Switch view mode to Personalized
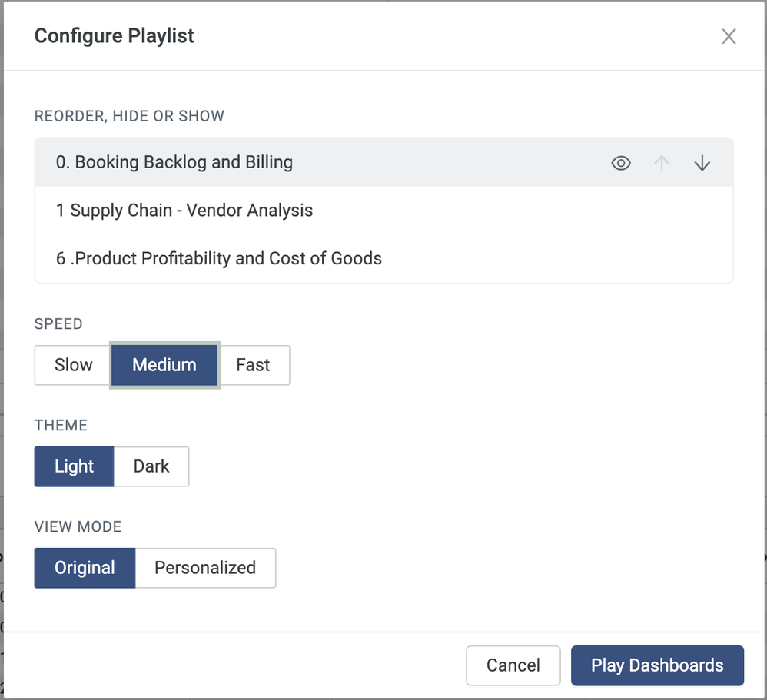 205,568
